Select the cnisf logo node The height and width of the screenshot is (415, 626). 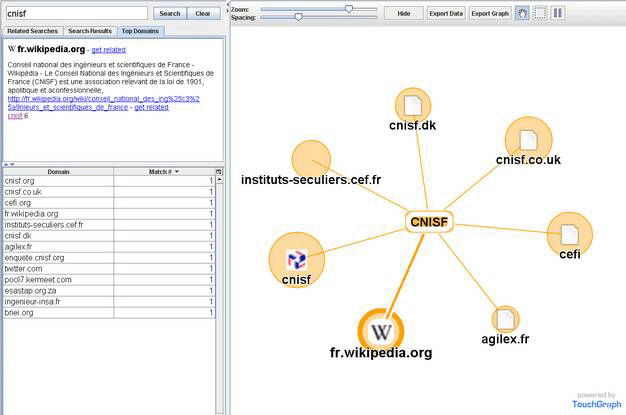point(297,260)
